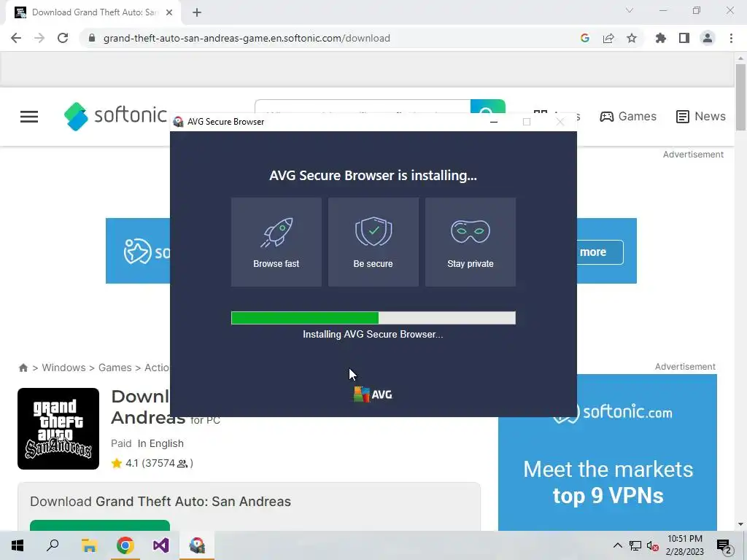Open the Chrome extensions puzzle icon
The image size is (747, 560).
coord(661,38)
